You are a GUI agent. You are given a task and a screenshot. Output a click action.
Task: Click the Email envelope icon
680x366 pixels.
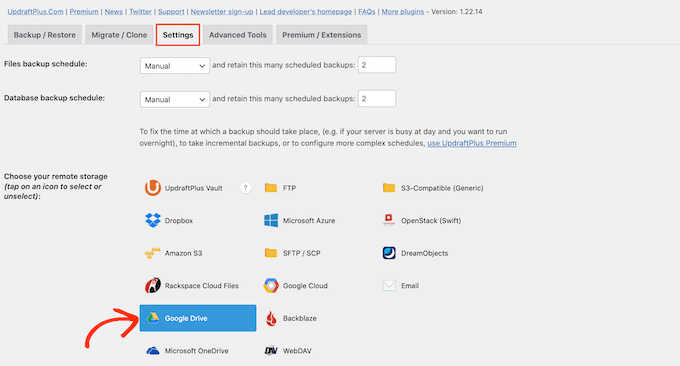[x=389, y=285]
